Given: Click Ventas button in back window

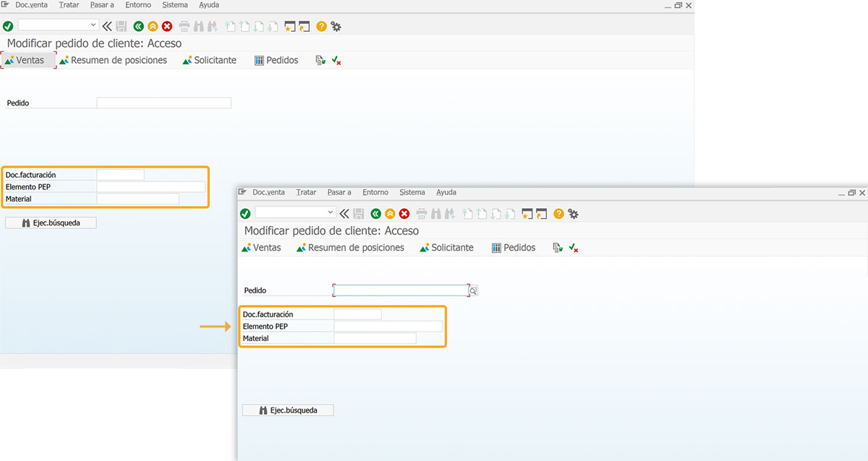Looking at the screenshot, I should pos(29,61).
